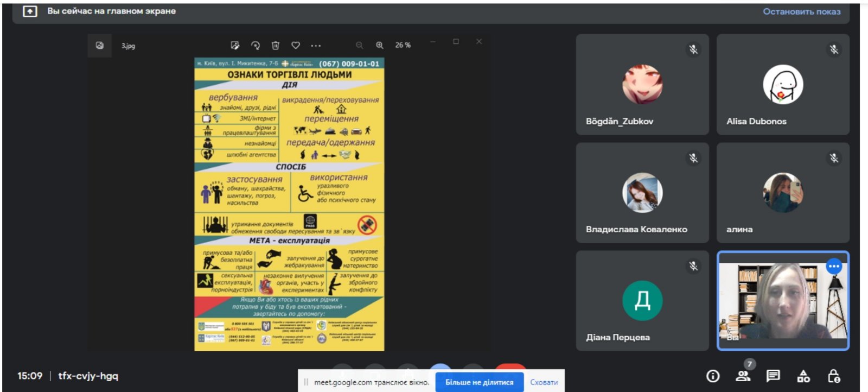Open the chat panel icon

[773, 376]
